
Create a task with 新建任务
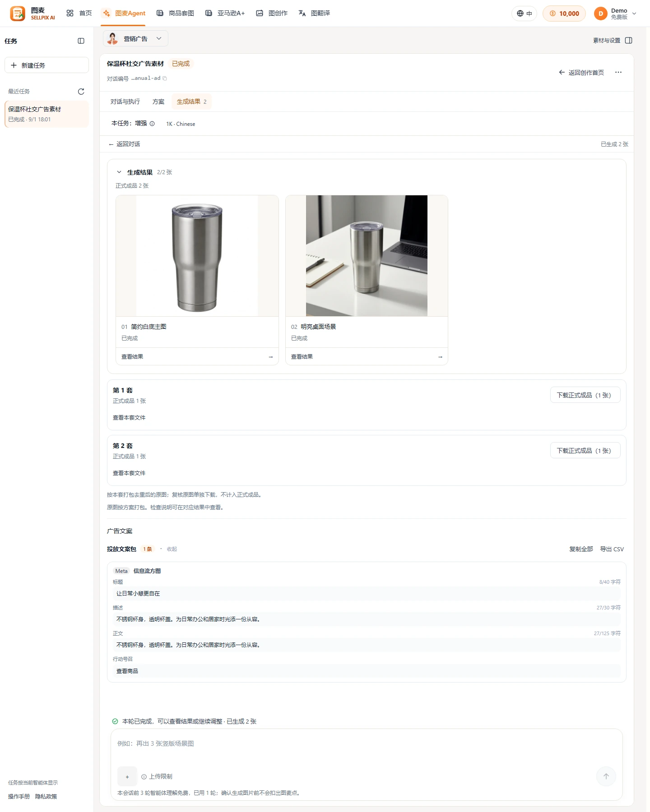tap(46, 65)
